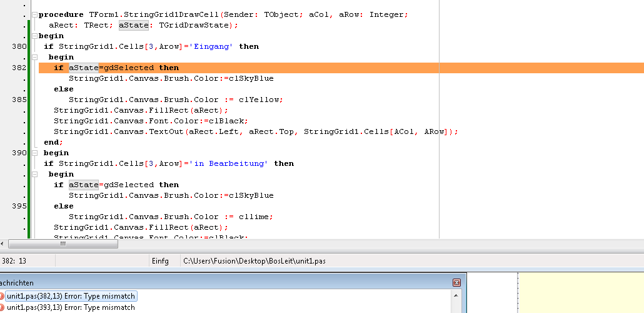Click the error icon for line 382 message
Image resolution: width=644 pixels, height=313 pixels.
point(2,296)
